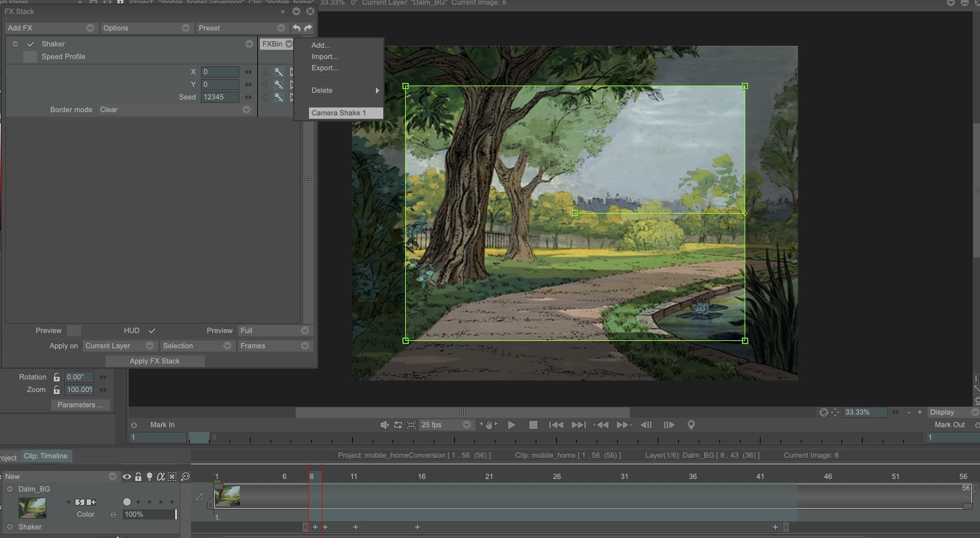980x538 pixels.
Task: Click the no-loop symbol beside Dalm_BG track
Action: click(x=199, y=496)
